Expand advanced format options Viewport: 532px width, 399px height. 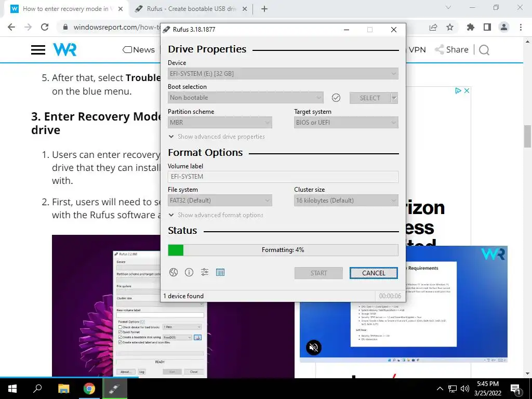[x=216, y=215]
